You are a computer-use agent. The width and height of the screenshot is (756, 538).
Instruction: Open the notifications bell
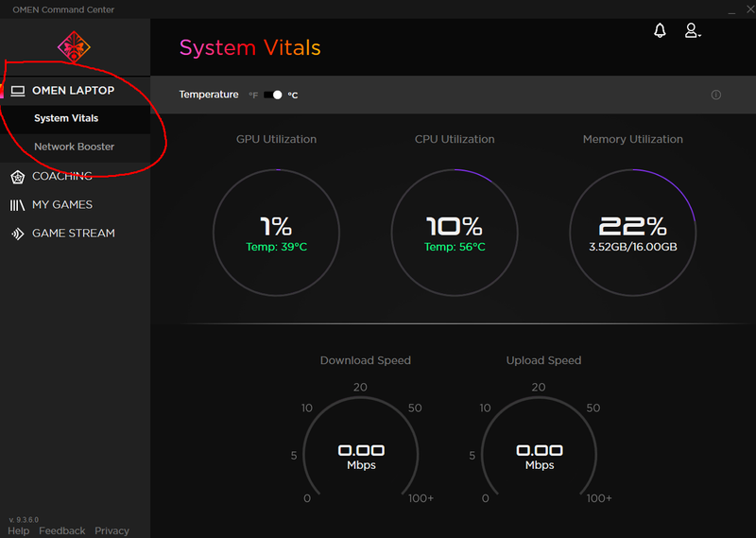[660, 31]
